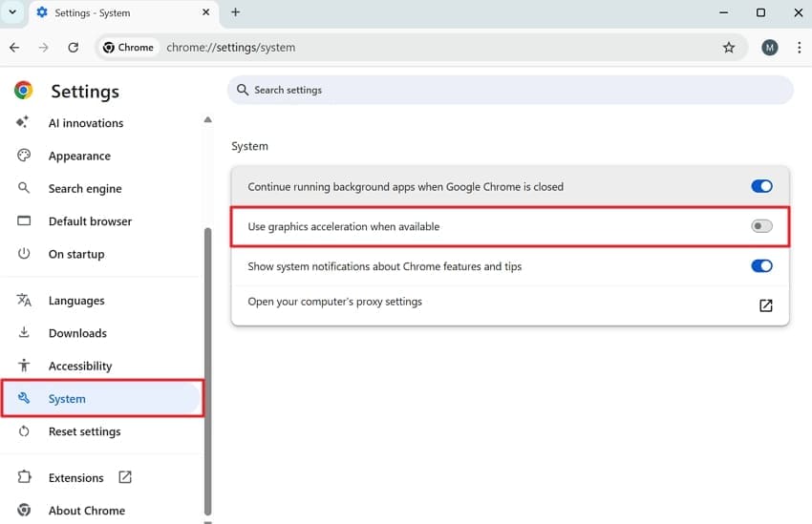Go back to the previous page
Viewport: 812px width, 524px height.
[14, 48]
